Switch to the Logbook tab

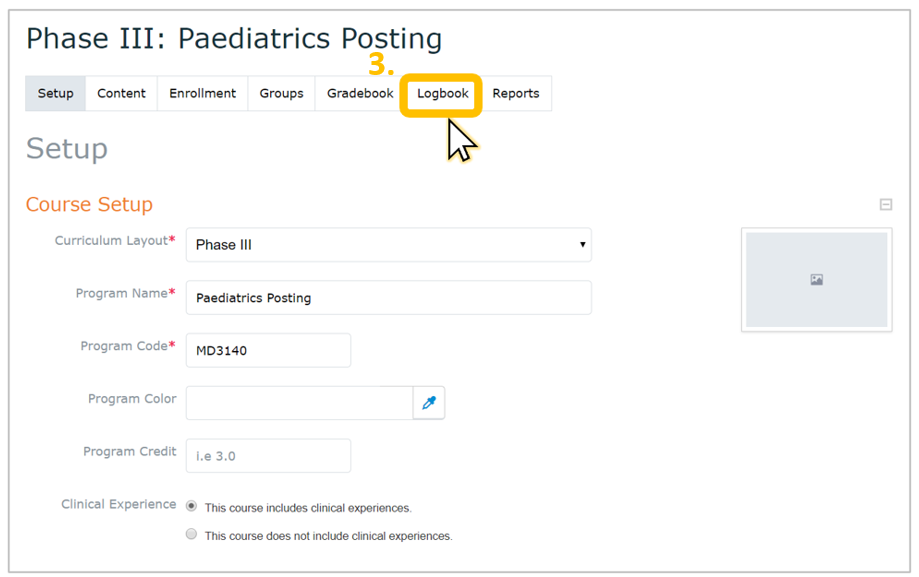[443, 93]
